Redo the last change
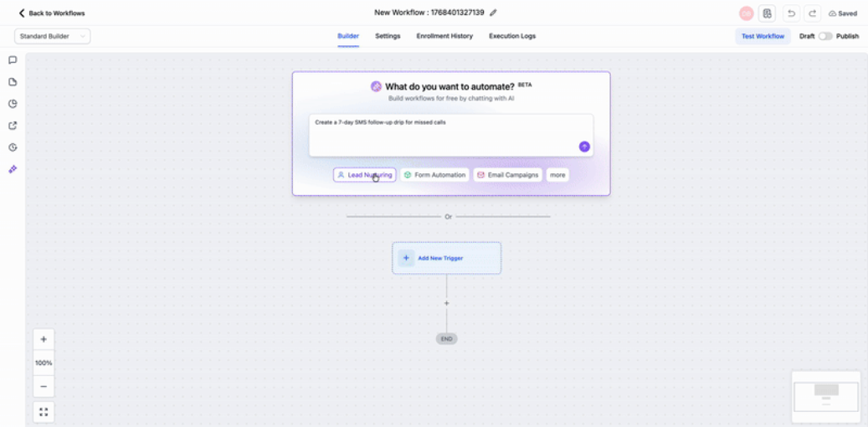This screenshot has height=427, width=868. [x=813, y=13]
